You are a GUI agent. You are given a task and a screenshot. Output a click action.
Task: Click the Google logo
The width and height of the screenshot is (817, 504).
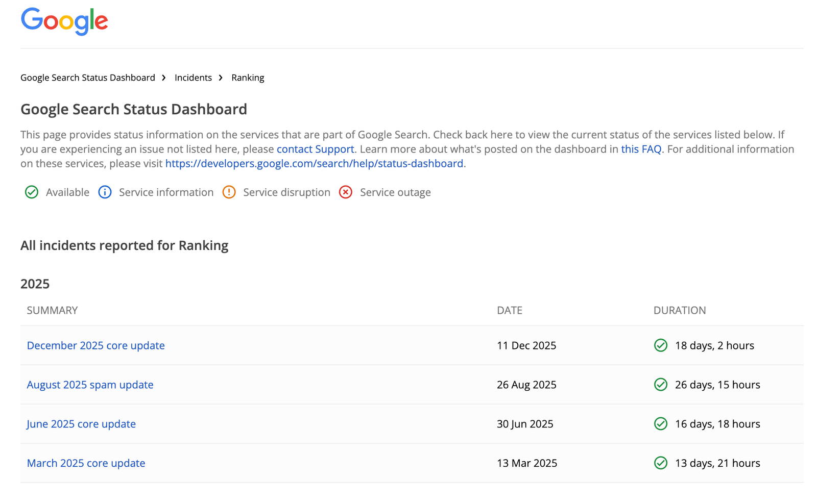(x=64, y=21)
